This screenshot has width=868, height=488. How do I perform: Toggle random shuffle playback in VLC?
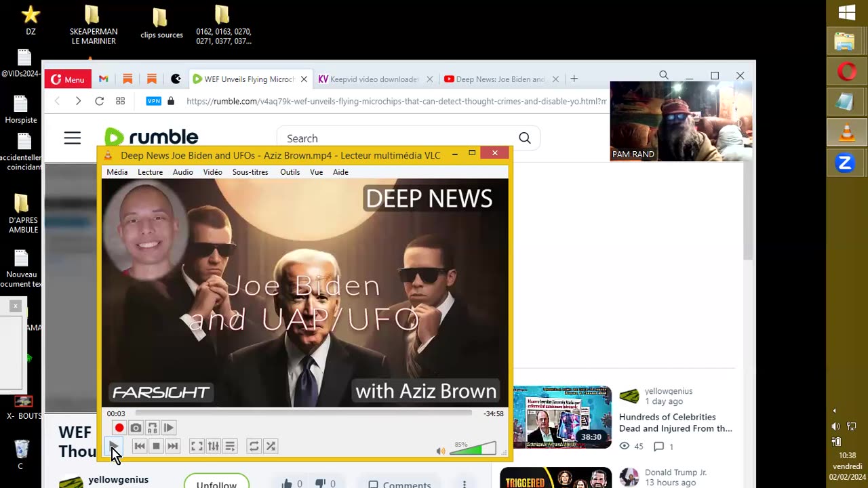(271, 446)
